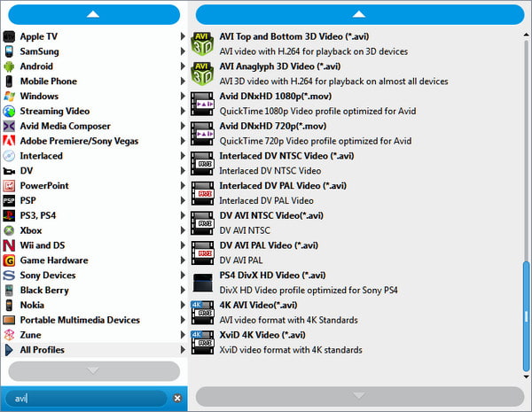The width and height of the screenshot is (532, 412).
Task: Click the SamSung phone icon
Action: 9,51
